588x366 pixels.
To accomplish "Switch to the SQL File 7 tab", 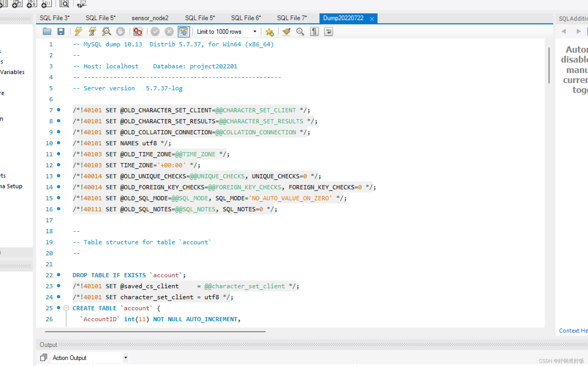I will coord(292,18).
